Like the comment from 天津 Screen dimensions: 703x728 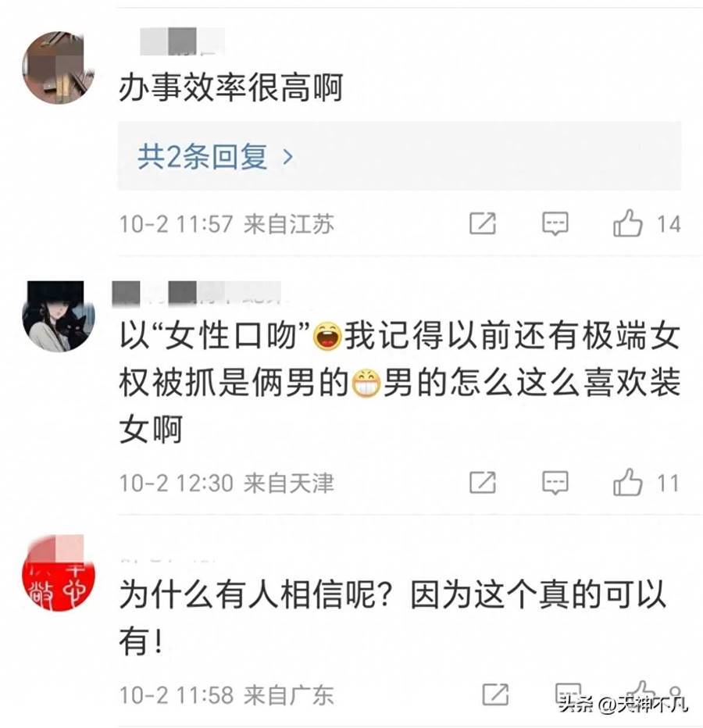coord(628,482)
